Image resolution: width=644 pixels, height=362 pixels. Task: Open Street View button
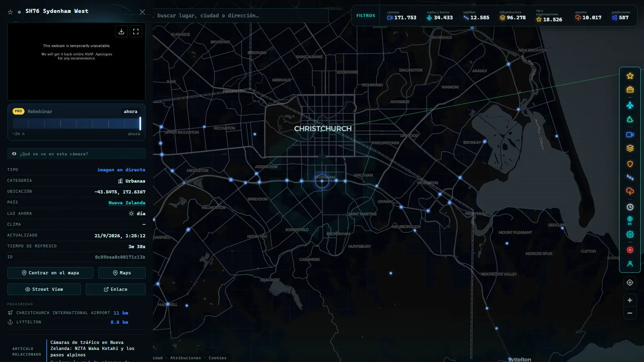pyautogui.click(x=44, y=289)
